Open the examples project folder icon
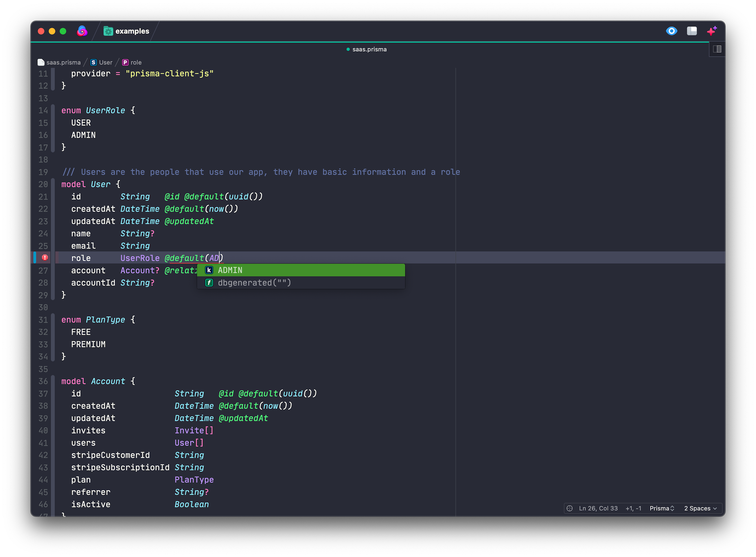 pyautogui.click(x=108, y=31)
